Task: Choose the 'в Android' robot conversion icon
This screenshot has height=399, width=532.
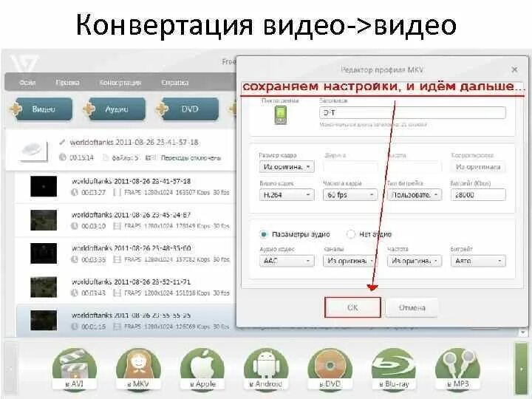Action: click(266, 369)
